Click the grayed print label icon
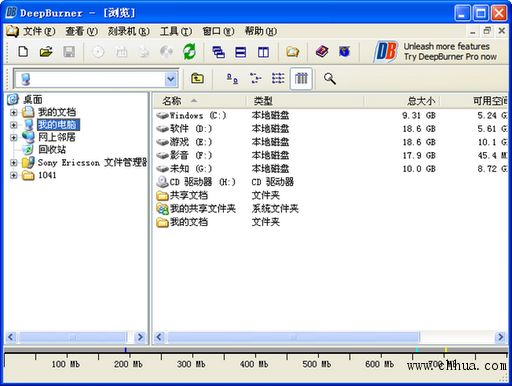 point(144,52)
